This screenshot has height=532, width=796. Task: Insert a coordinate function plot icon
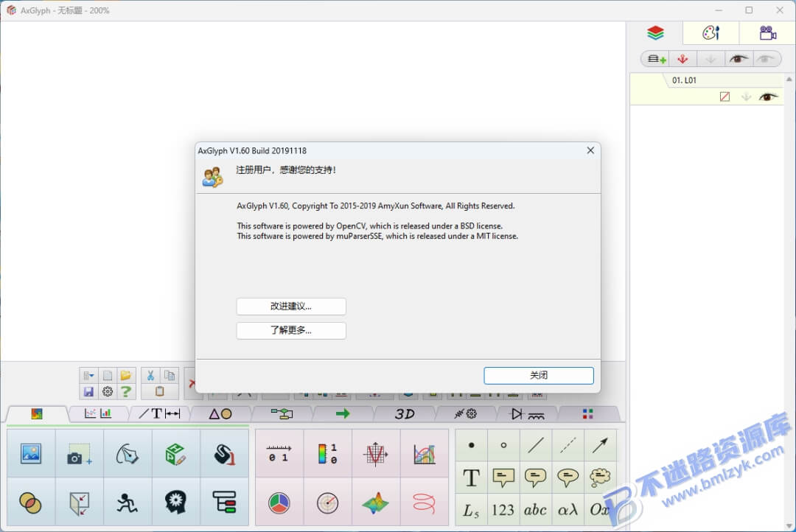click(376, 453)
